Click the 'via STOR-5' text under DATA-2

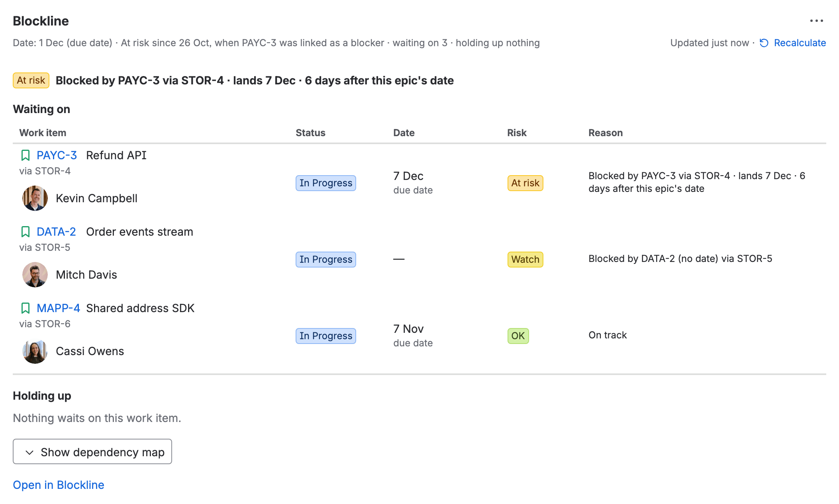coord(45,248)
